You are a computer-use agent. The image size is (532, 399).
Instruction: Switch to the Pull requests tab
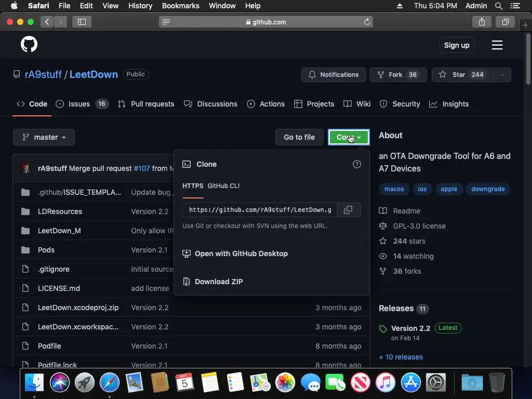click(146, 104)
